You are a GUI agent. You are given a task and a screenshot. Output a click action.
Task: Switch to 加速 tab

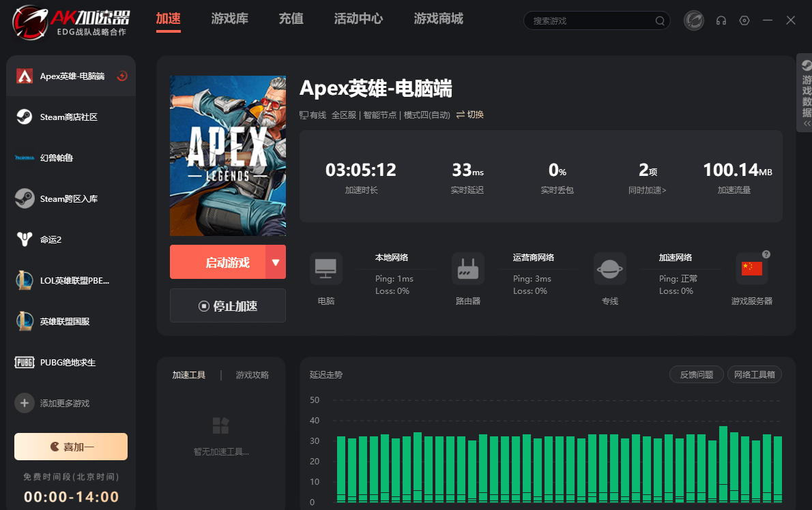pyautogui.click(x=169, y=18)
